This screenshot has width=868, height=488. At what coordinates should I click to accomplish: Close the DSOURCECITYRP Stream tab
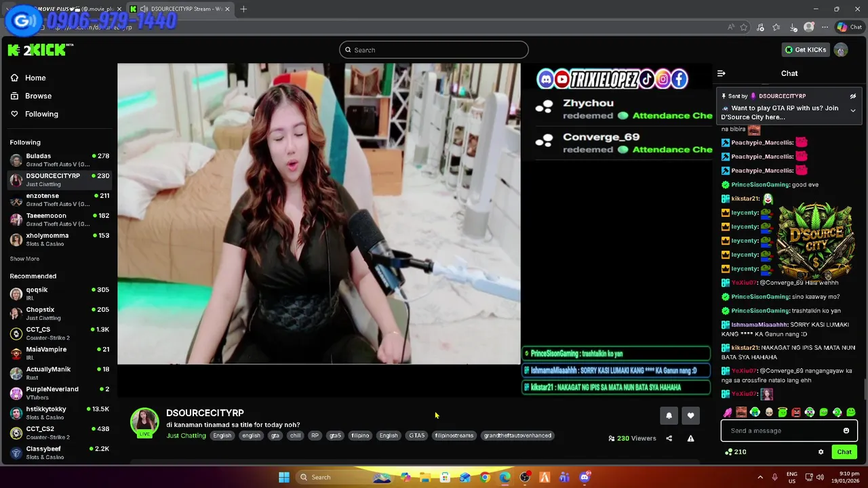(x=227, y=9)
